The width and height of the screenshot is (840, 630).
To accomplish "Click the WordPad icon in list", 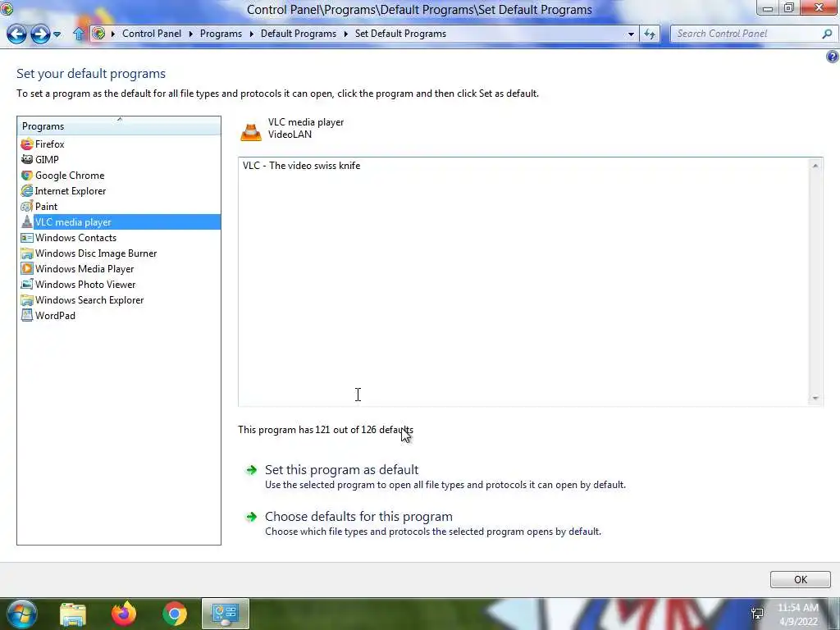I will click(x=27, y=315).
